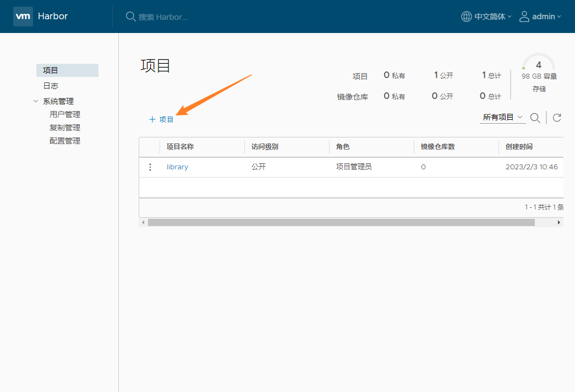The image size is (575, 392).
Task: Click the admin user avatar icon
Action: coord(524,16)
